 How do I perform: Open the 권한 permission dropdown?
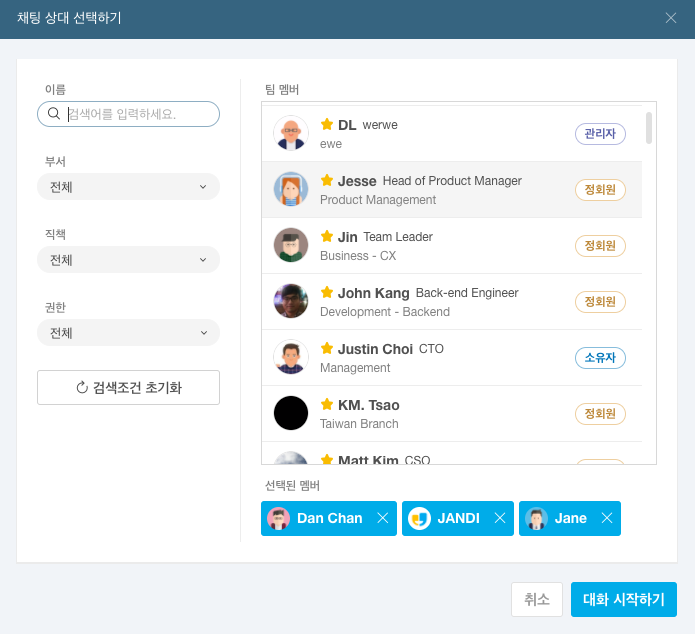coord(128,333)
